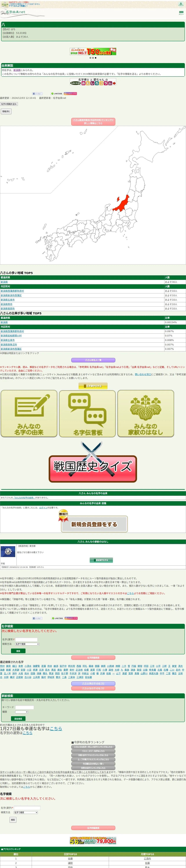This screenshot has width=186, height=868.
Task: Click the 八さん有名人一覧 button
Action: pos(93,360)
